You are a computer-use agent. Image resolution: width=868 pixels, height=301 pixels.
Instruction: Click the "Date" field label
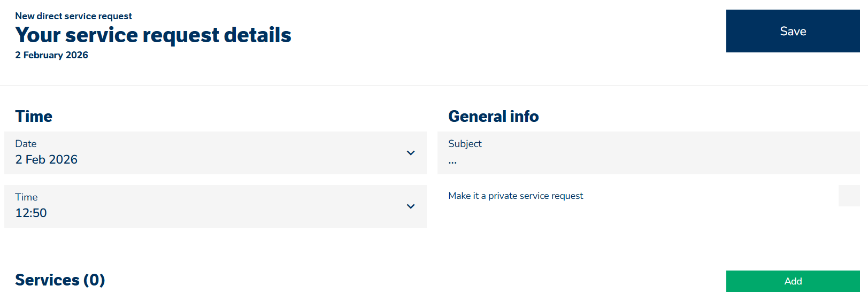26,144
